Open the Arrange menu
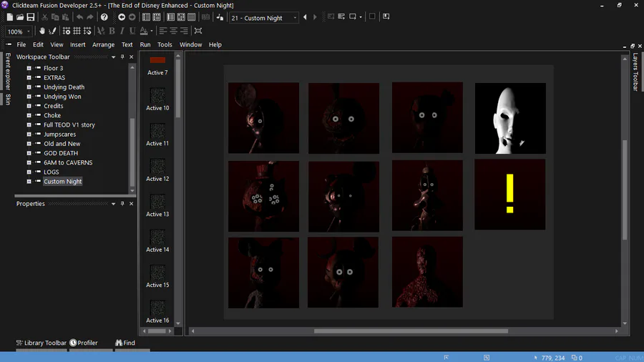 coord(104,45)
